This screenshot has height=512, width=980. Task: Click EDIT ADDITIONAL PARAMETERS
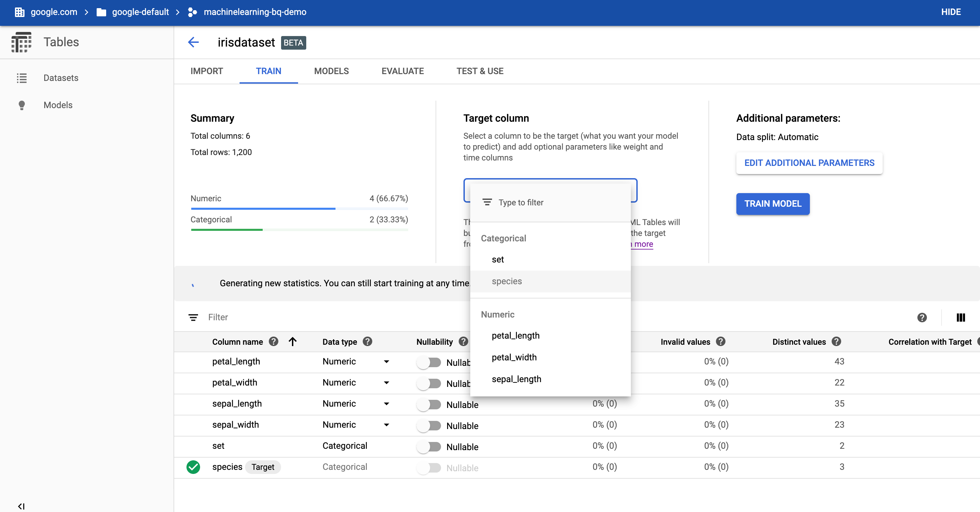click(x=809, y=163)
